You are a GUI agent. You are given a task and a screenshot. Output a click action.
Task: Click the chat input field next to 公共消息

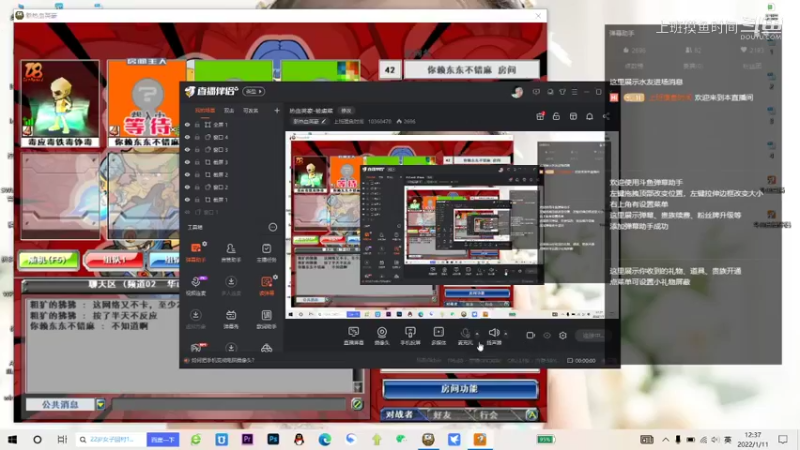(229, 405)
